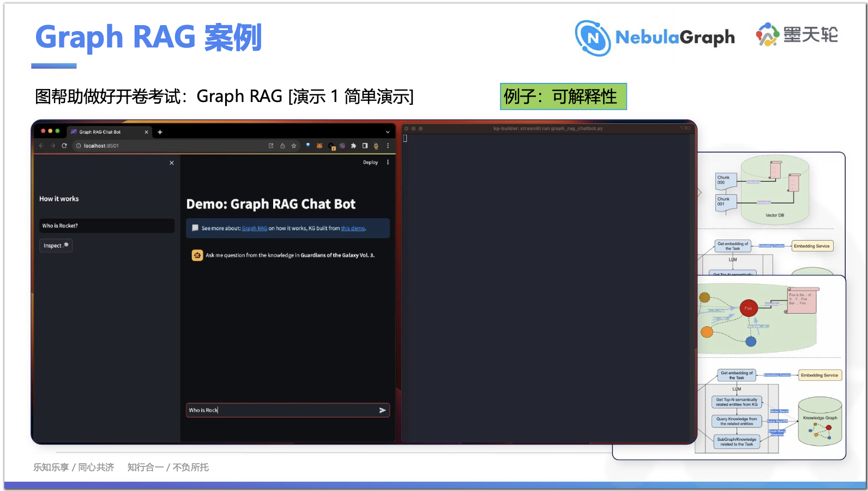Click the 'Who is Rocket?' sidebar field
868x491 pixels.
click(x=107, y=226)
